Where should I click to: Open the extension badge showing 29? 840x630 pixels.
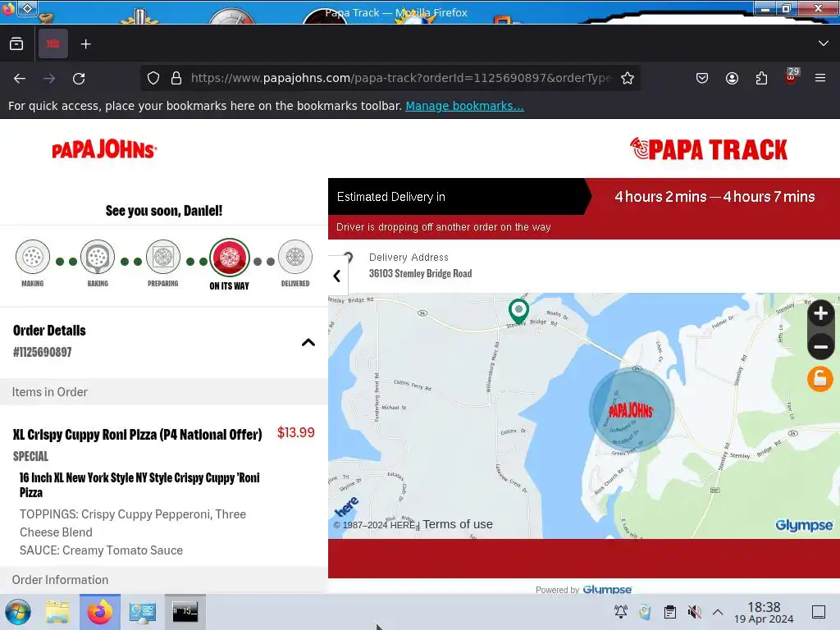point(792,76)
